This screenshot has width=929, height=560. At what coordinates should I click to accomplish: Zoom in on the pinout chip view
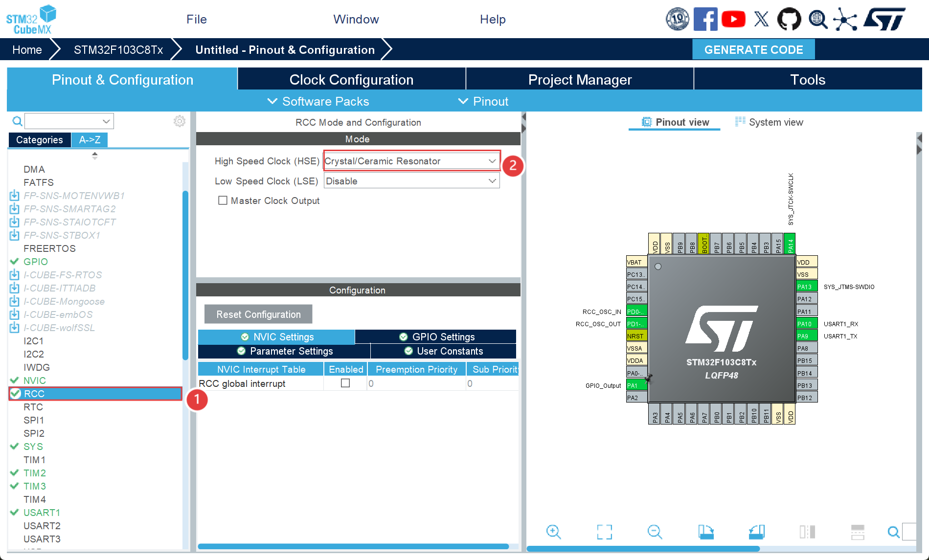tap(554, 532)
